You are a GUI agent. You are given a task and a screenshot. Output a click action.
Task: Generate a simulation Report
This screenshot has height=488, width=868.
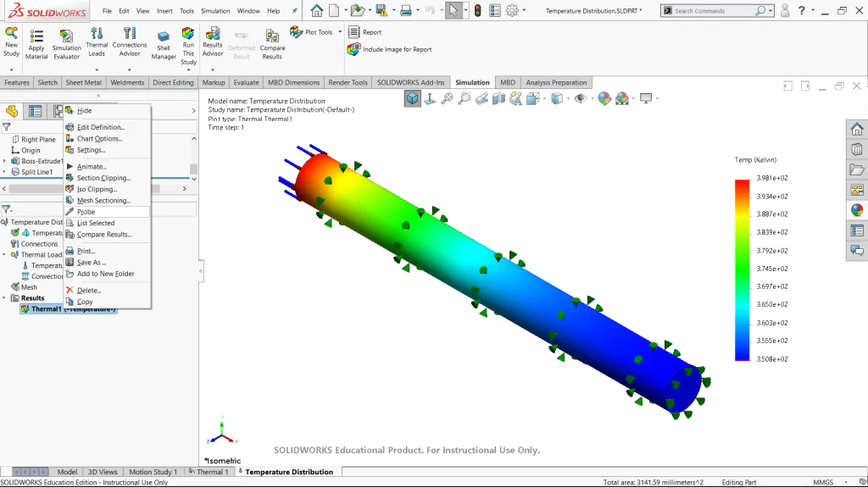click(x=365, y=32)
